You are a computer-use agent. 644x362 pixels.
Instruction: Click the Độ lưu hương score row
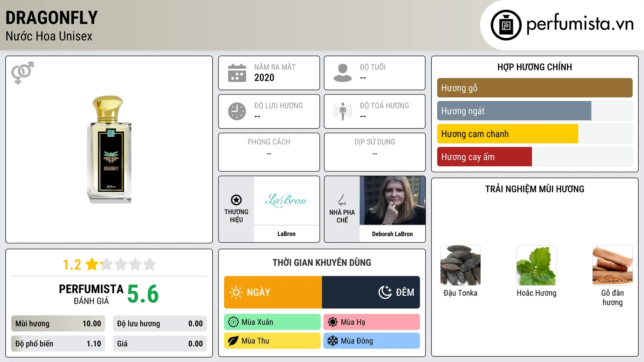click(160, 324)
